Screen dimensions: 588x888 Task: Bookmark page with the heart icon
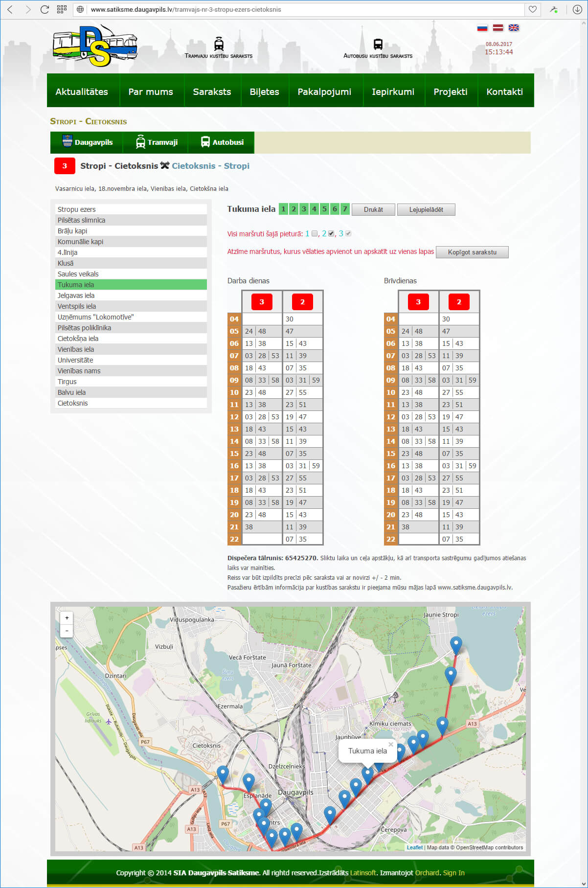pyautogui.click(x=533, y=9)
